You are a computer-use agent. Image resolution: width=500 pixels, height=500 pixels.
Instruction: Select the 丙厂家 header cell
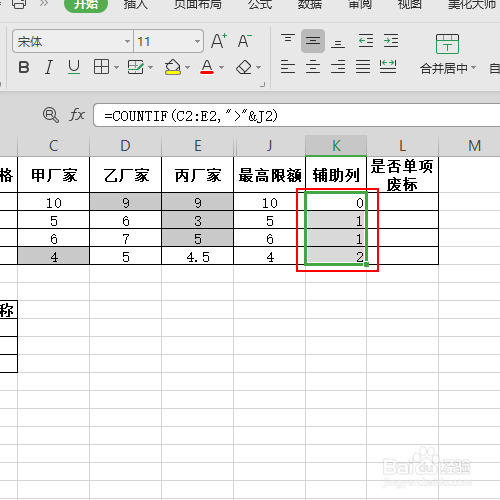point(198,175)
